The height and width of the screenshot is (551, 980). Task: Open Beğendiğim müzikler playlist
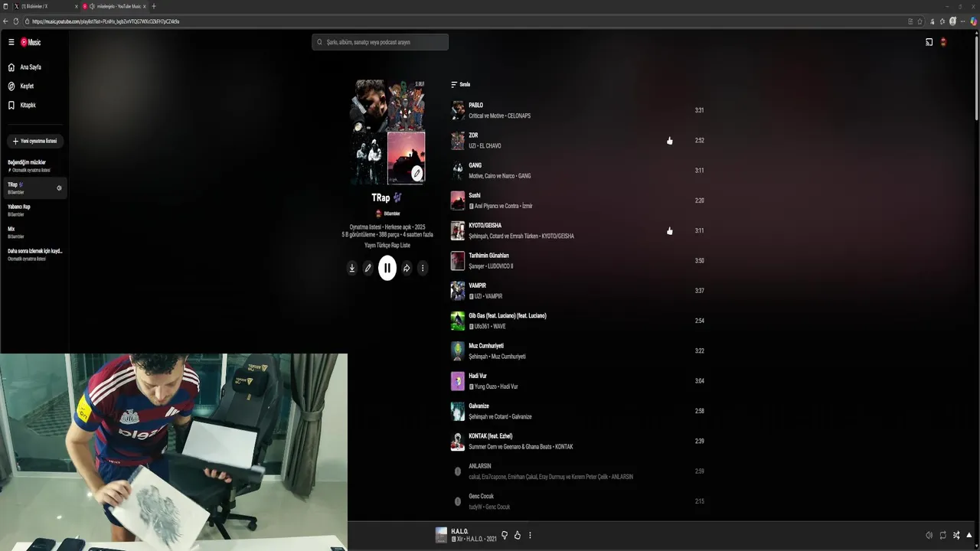click(34, 166)
